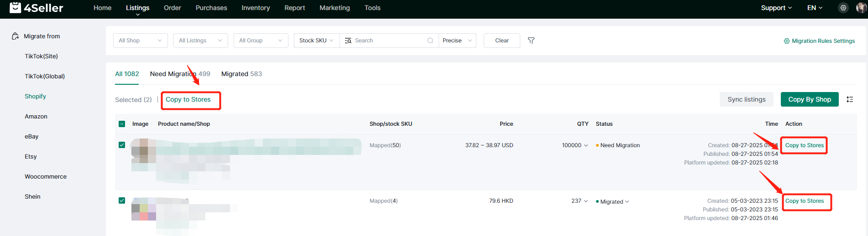
Task: Click the Sync listings button
Action: tap(747, 99)
